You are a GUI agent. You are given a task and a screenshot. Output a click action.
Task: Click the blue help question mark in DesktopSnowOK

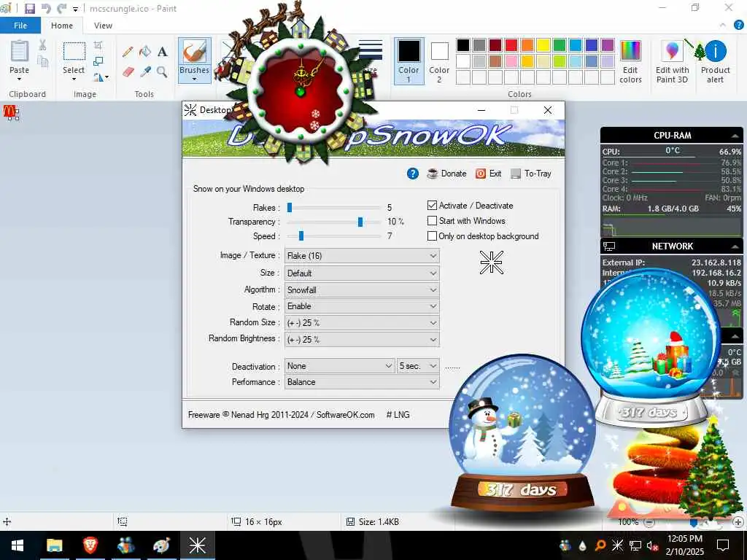click(413, 174)
